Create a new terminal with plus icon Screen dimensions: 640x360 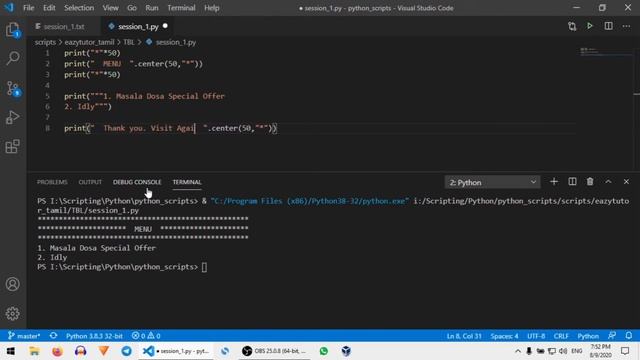pyautogui.click(x=553, y=182)
